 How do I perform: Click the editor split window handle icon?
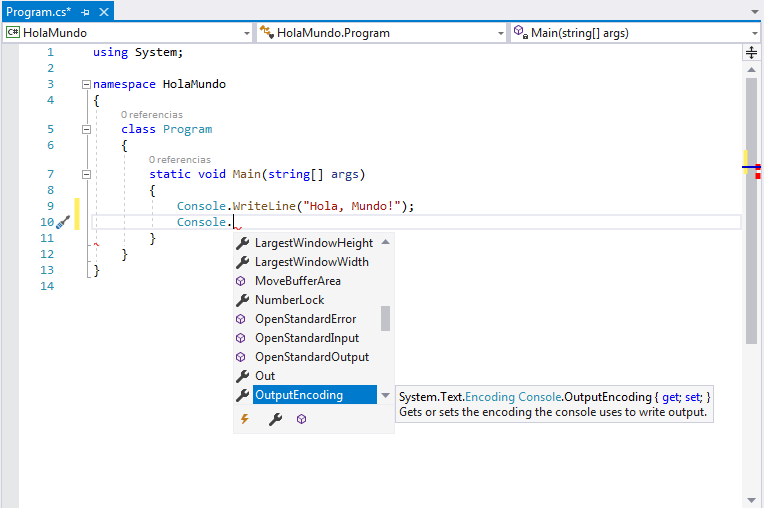(751, 52)
